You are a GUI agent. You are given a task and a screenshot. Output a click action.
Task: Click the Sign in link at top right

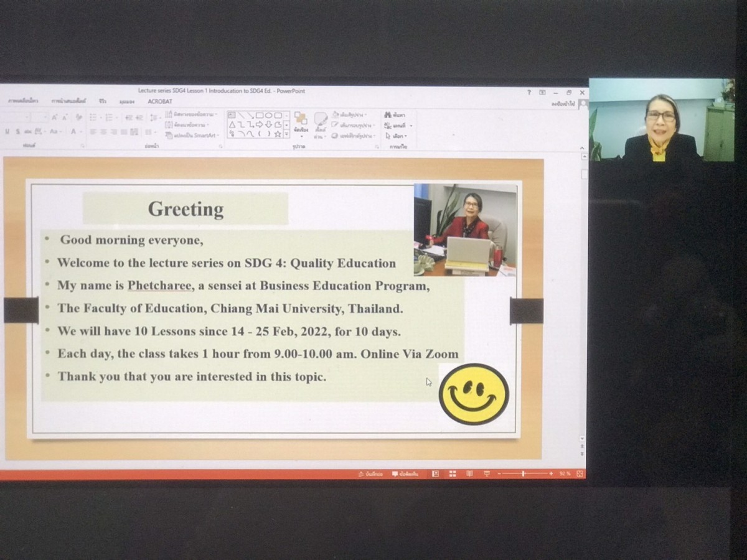click(563, 104)
